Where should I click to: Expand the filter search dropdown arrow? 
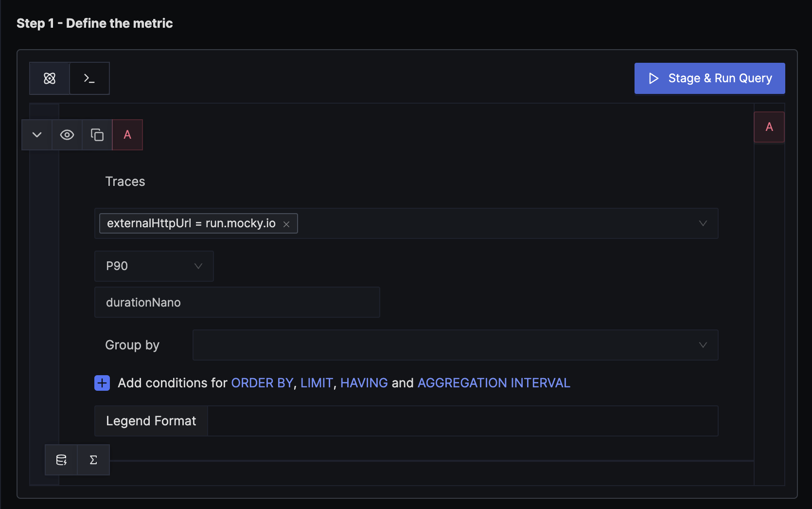(x=703, y=223)
